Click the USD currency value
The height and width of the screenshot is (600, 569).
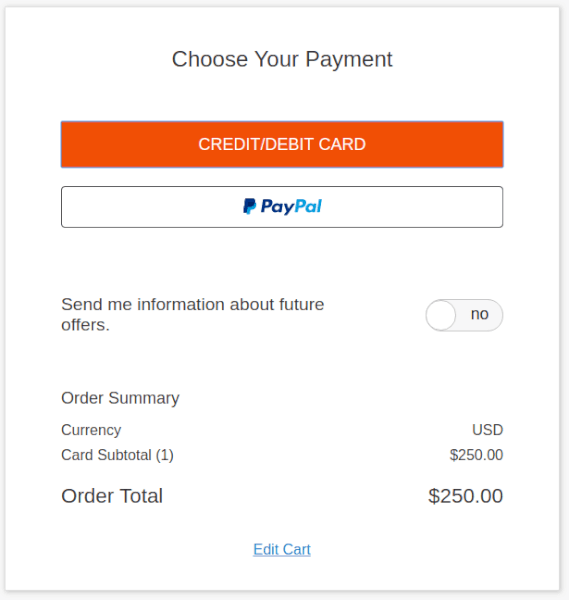[487, 430]
